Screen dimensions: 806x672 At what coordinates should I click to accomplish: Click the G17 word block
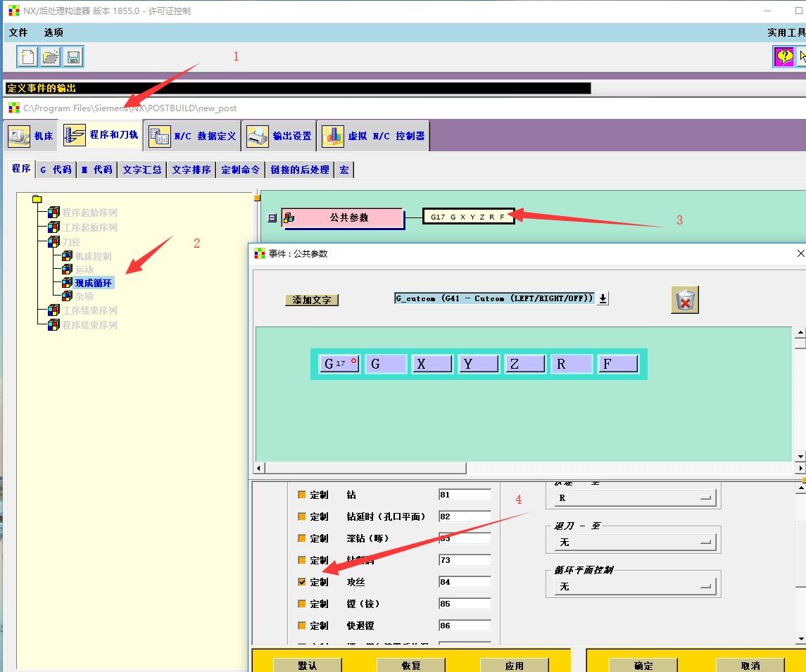339,364
